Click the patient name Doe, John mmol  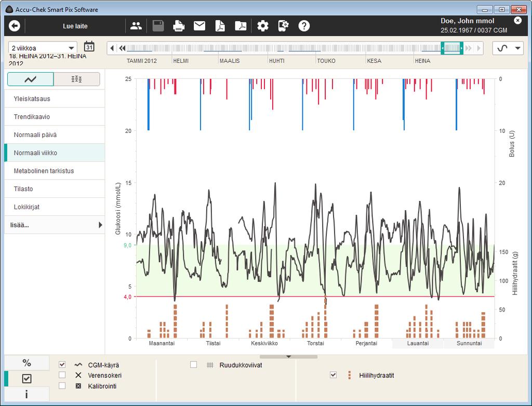468,21
